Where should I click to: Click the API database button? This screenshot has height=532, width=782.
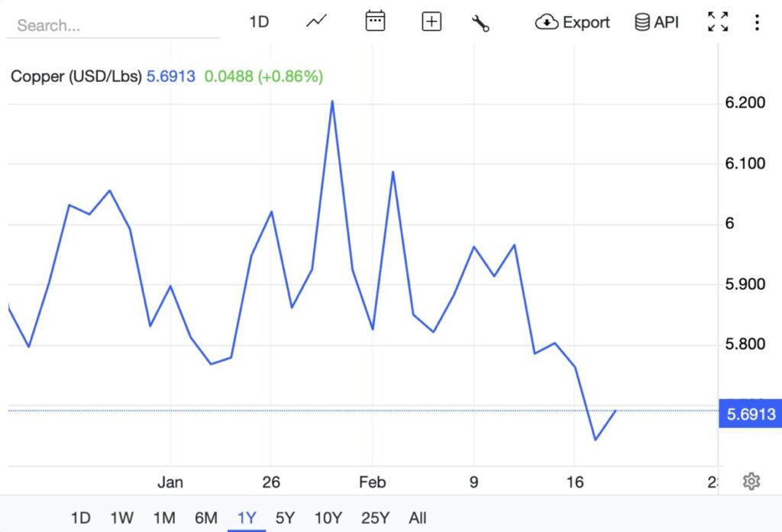657,22
